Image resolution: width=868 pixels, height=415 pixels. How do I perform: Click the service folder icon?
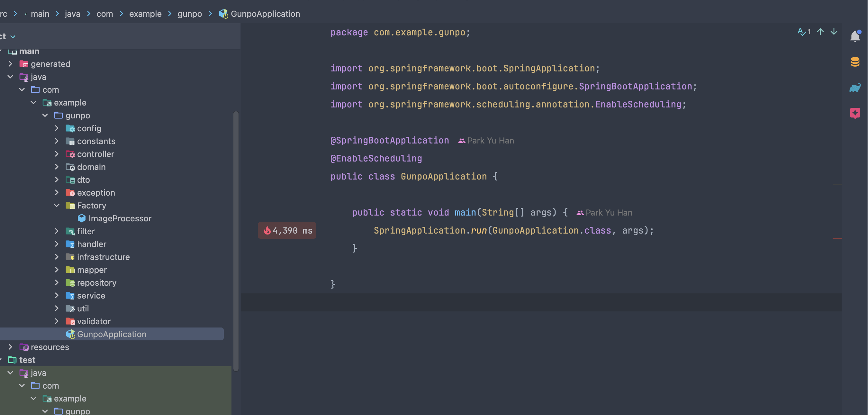[x=70, y=296]
